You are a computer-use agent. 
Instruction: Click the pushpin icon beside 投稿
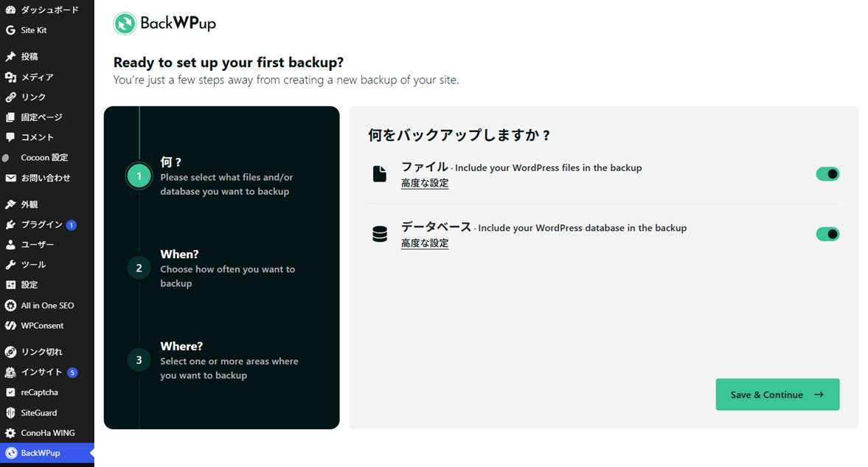point(10,57)
